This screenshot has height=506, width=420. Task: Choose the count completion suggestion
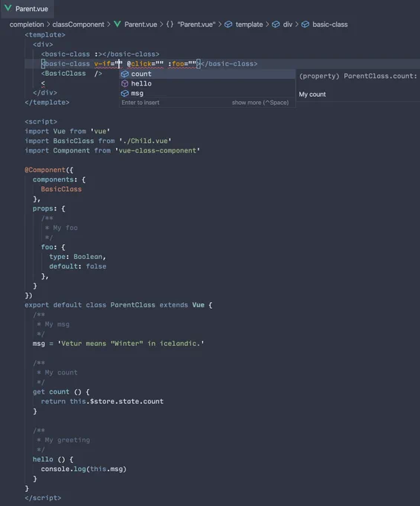207,74
